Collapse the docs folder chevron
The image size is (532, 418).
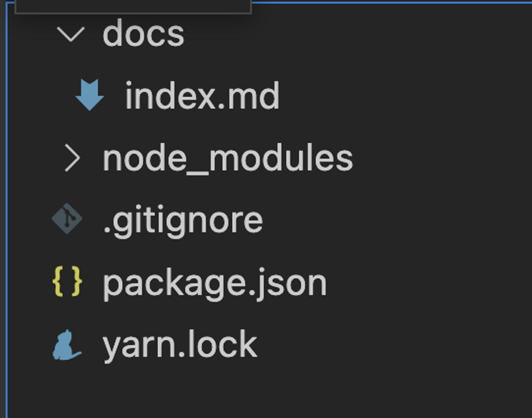[71, 34]
